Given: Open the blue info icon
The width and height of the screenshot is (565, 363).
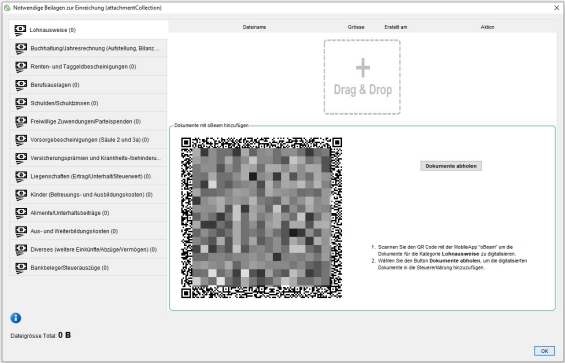Looking at the screenshot, I should (x=15, y=318).
